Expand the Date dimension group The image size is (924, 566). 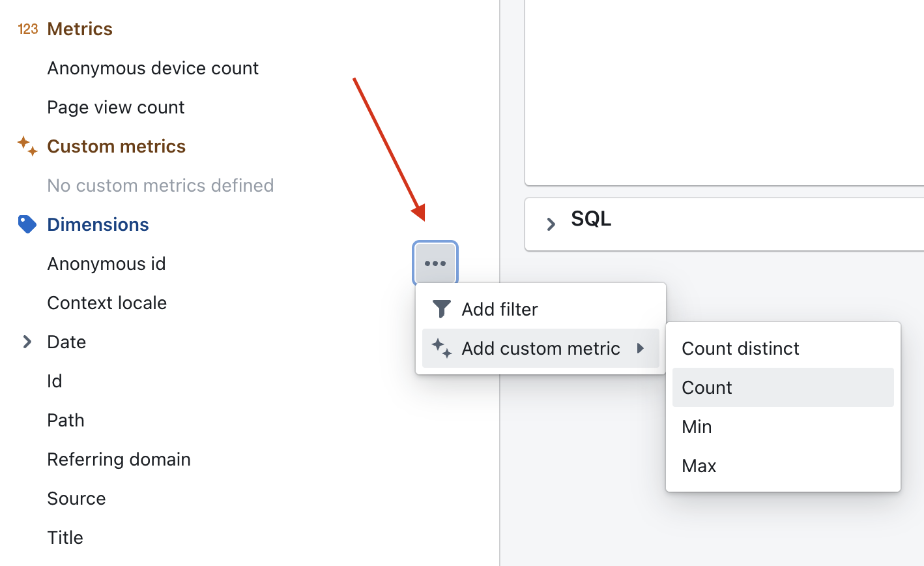tap(27, 342)
